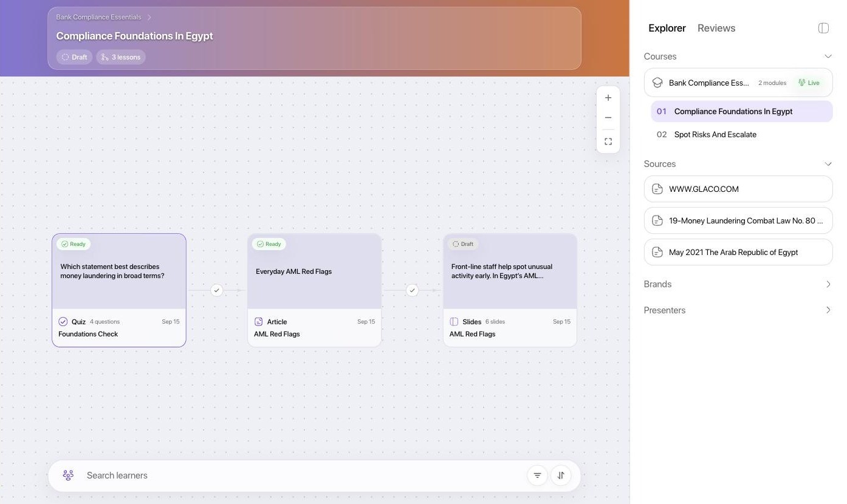The width and height of the screenshot is (847, 504).
Task: Select module 02 Spot Risks And Escalate
Action: 742,135
